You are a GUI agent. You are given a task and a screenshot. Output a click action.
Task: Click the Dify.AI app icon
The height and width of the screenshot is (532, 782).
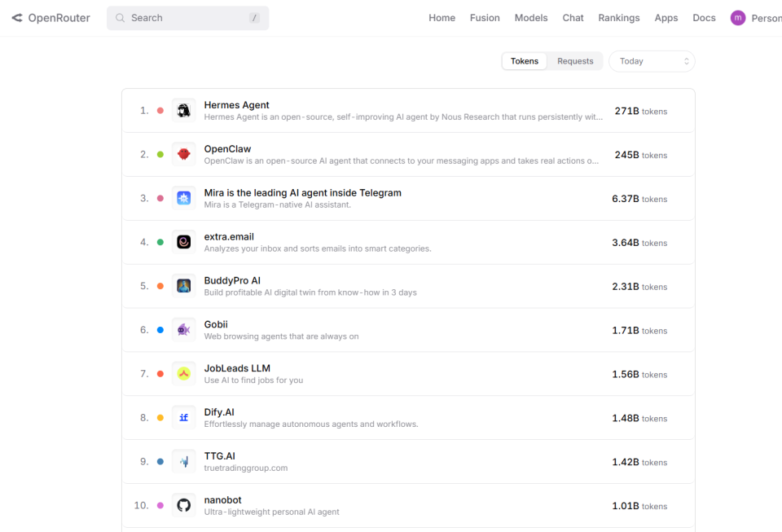(x=184, y=417)
